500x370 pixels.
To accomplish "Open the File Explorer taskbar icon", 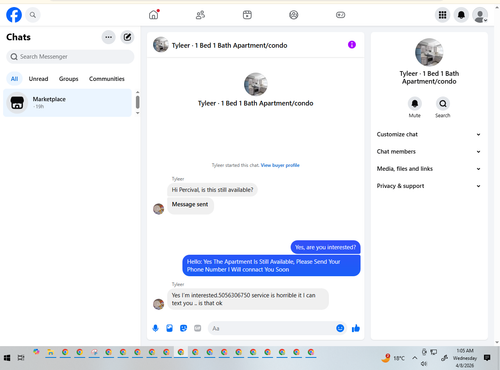I will 50,352.
